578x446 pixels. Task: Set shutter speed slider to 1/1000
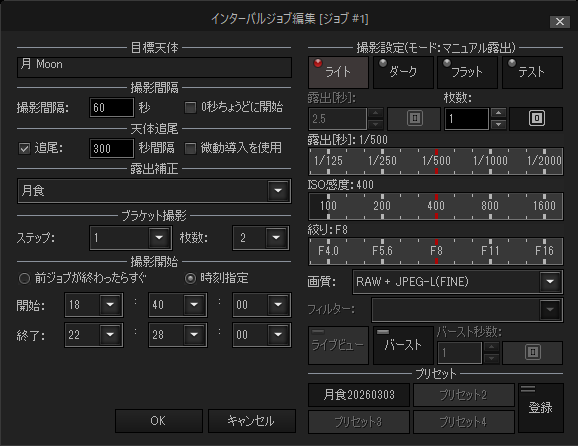coord(490,161)
